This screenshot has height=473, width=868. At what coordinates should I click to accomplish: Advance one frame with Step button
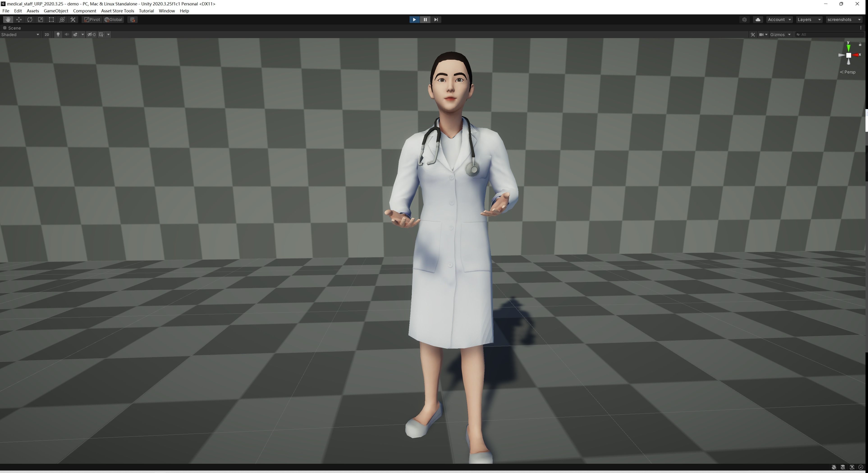[436, 20]
